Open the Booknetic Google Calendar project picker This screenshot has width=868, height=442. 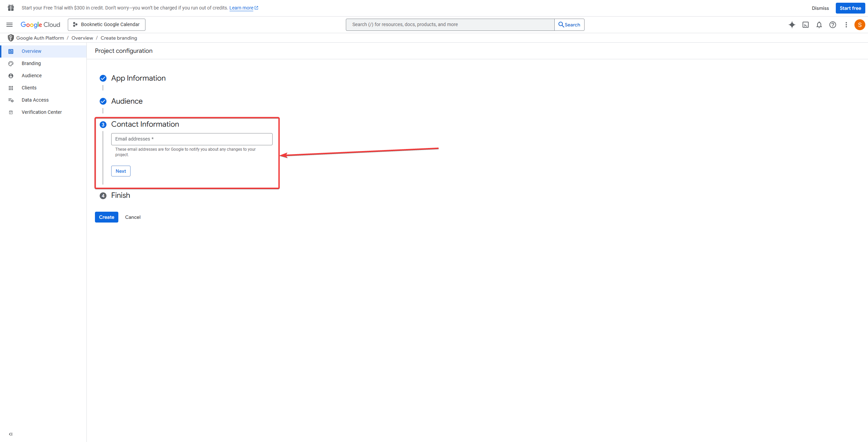[x=106, y=25]
